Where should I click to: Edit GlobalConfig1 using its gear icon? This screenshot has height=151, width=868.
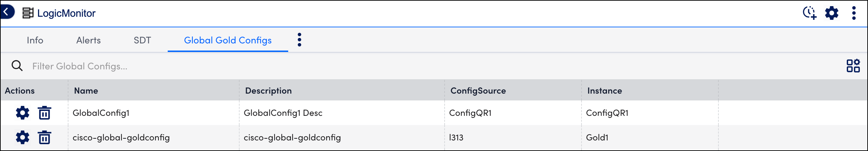coord(23,113)
